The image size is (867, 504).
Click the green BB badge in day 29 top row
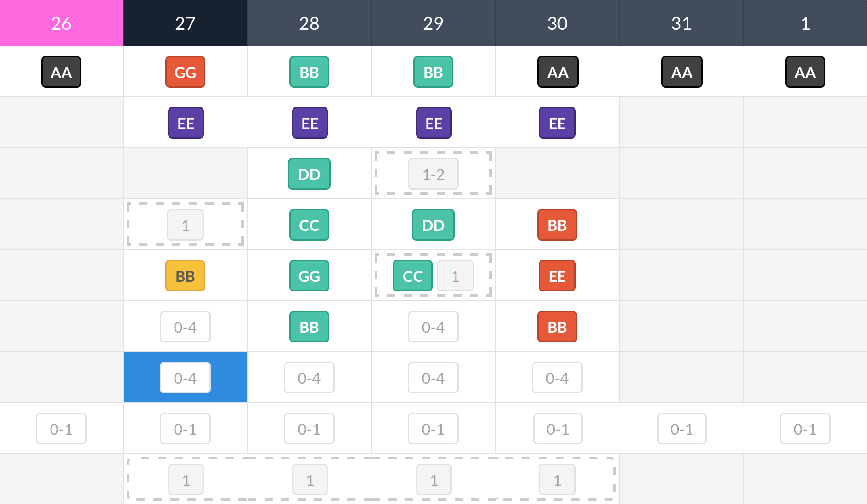(x=433, y=72)
